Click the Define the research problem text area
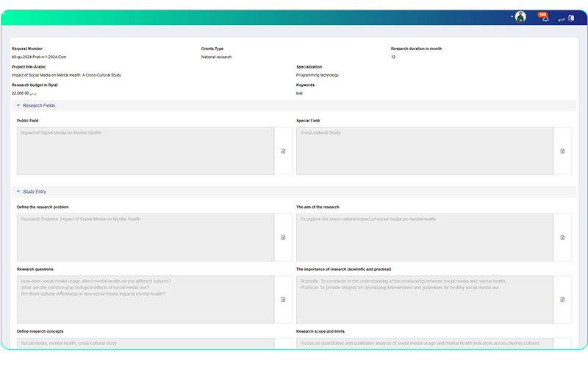The image size is (588, 368). click(145, 237)
